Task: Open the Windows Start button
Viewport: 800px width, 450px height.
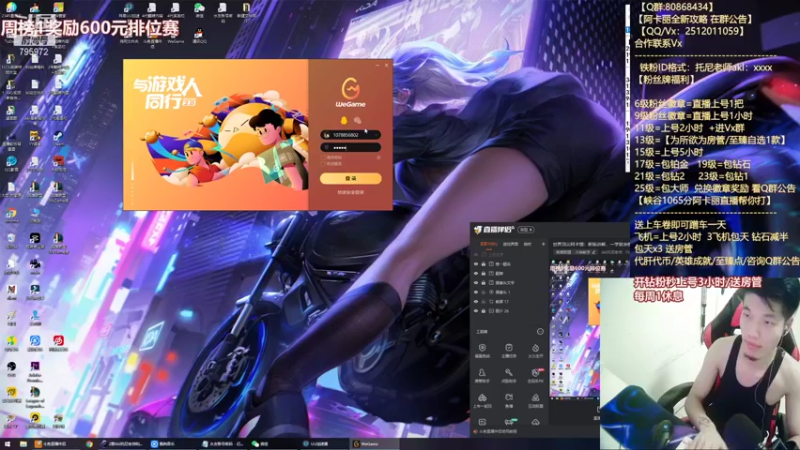Action: 7,444
